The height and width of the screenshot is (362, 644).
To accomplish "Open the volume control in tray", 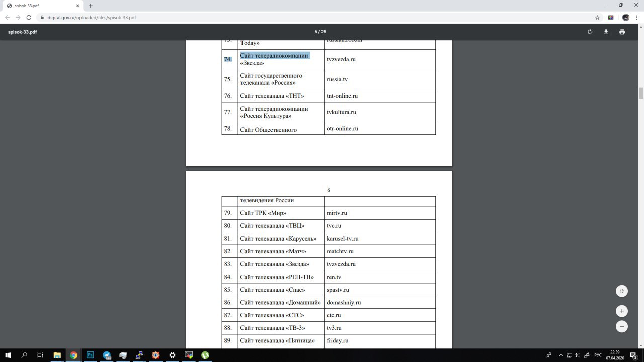I will tap(577, 355).
